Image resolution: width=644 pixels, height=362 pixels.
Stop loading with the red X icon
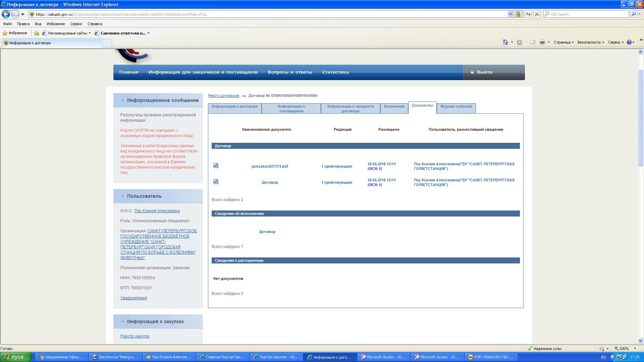pyautogui.click(x=537, y=14)
